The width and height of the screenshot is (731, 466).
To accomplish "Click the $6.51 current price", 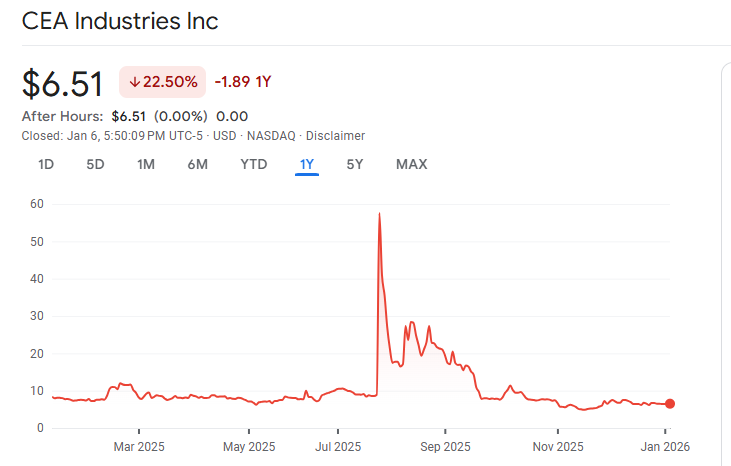I will tap(64, 84).
